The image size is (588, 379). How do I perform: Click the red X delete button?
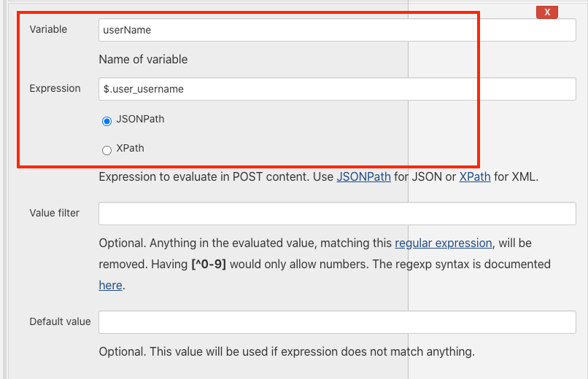(547, 12)
